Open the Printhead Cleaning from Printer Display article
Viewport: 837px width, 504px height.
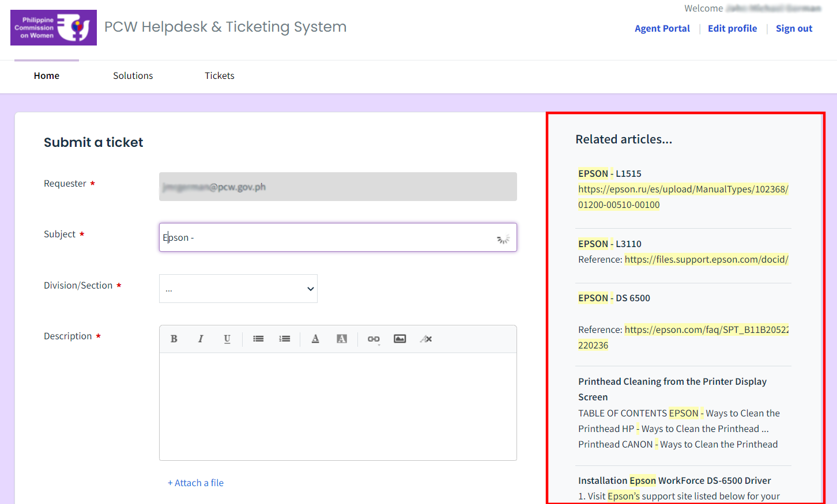[672, 389]
